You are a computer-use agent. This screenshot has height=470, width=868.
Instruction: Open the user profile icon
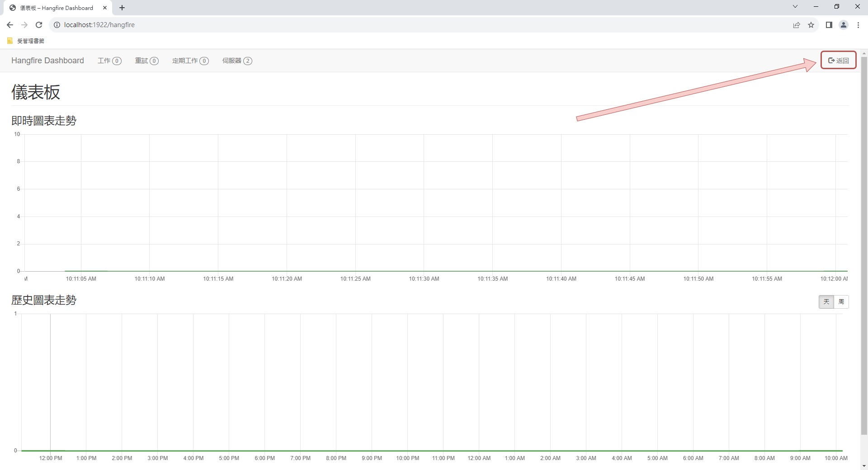[x=843, y=25]
